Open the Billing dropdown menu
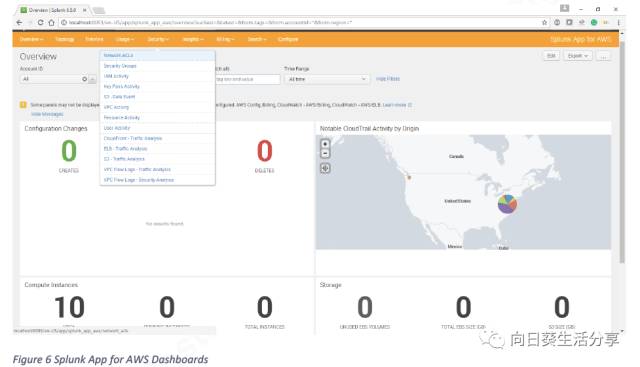 pos(225,39)
